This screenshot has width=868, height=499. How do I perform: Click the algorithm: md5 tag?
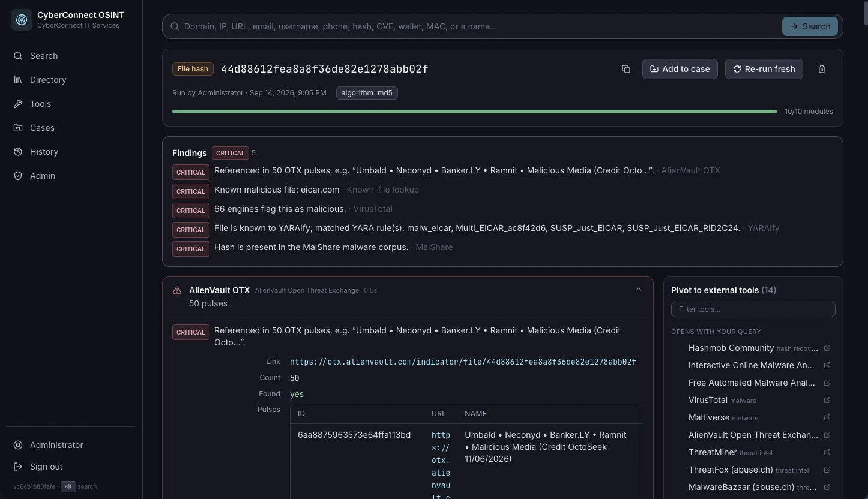tap(367, 93)
